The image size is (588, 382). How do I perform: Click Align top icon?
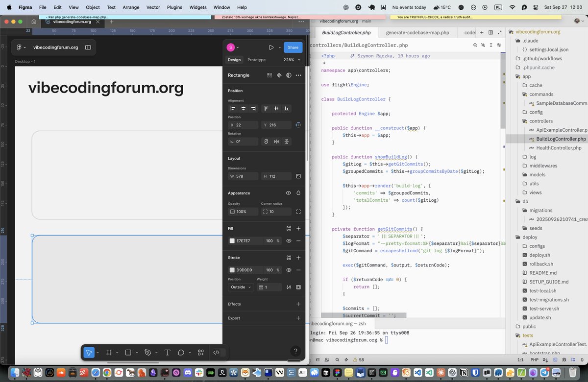[266, 108]
